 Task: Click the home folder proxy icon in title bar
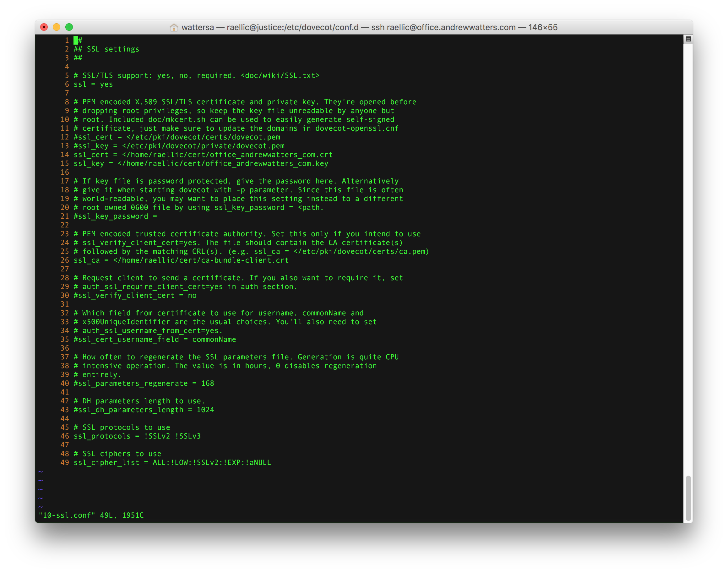point(174,28)
